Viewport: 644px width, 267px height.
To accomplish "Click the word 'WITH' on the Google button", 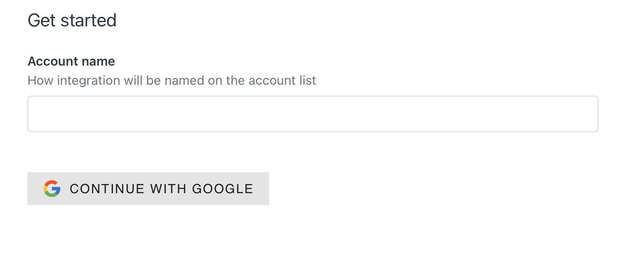I will [x=169, y=189].
